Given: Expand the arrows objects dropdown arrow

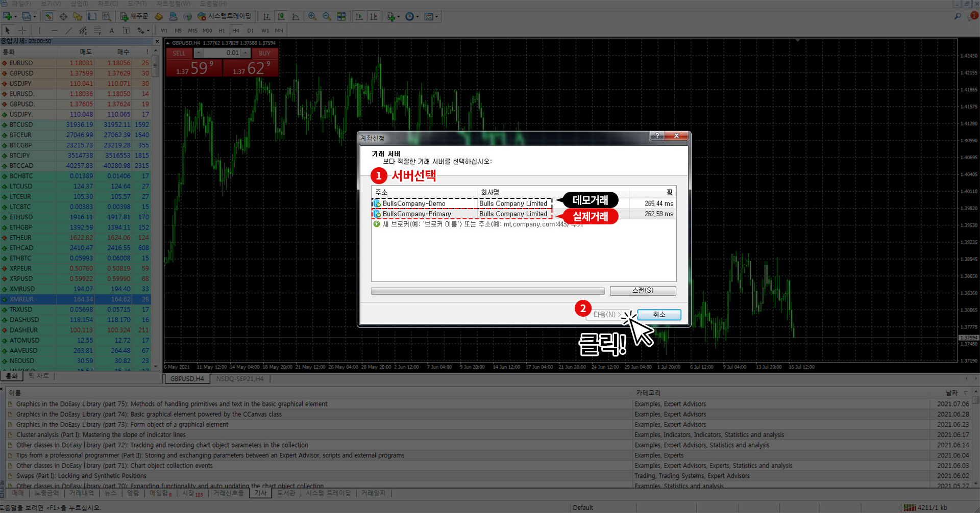Looking at the screenshot, I should coord(148,31).
